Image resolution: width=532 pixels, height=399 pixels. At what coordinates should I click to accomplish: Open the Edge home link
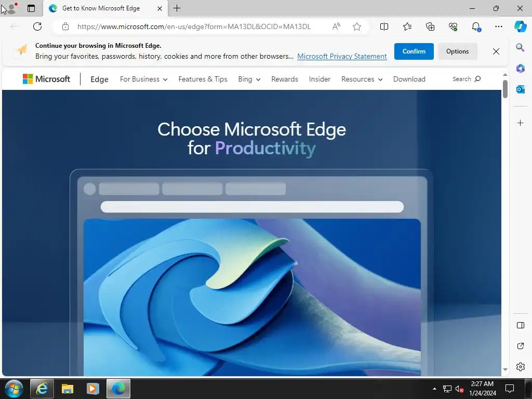[x=99, y=79]
